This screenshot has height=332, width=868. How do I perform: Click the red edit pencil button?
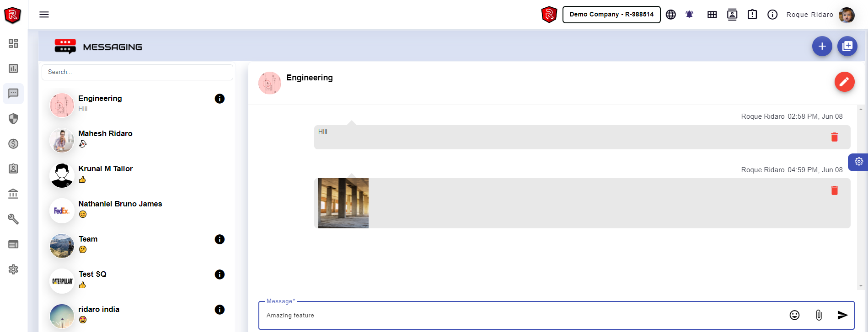[x=844, y=82]
